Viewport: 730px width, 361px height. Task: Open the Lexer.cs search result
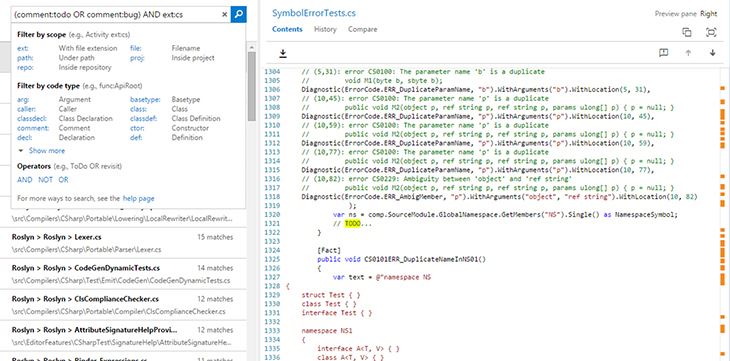123,244
